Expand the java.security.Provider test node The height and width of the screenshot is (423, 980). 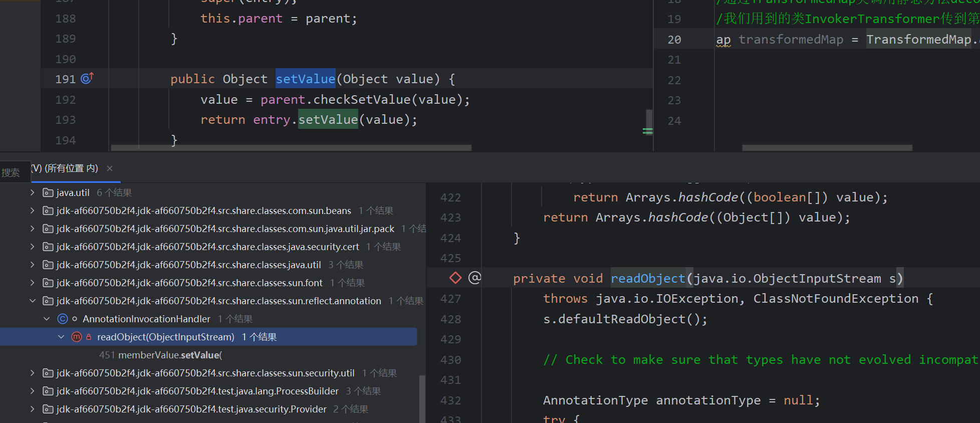coord(33,409)
